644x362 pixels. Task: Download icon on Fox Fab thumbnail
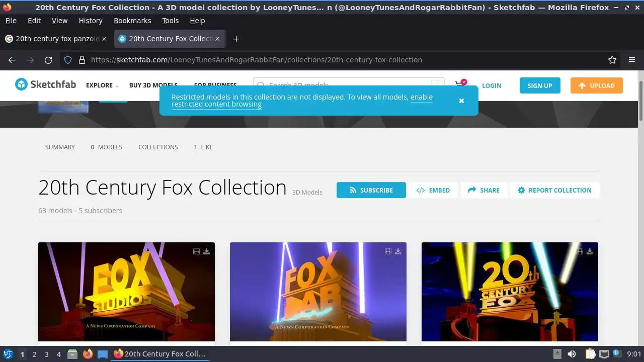(398, 251)
